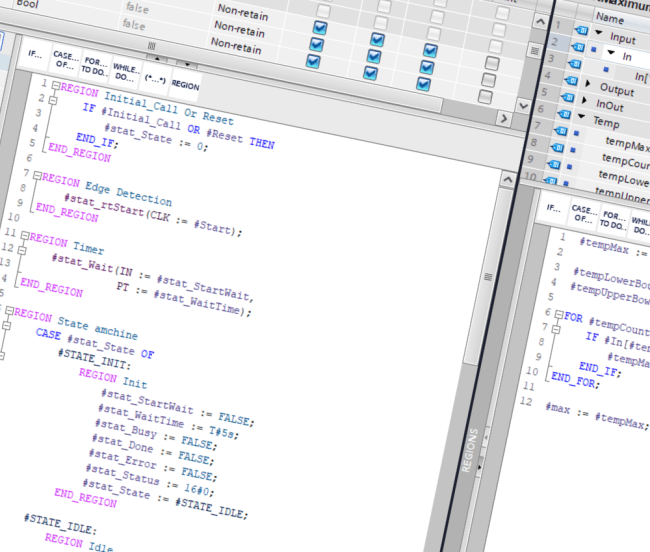Insert CASE OF snippet in left editor
The width and height of the screenshot is (650, 552).
tap(65, 61)
